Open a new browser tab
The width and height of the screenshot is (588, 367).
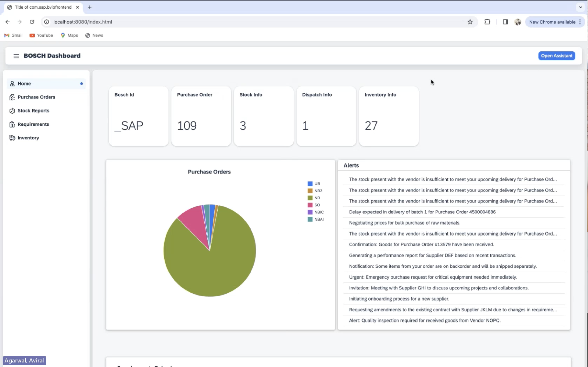(x=90, y=7)
